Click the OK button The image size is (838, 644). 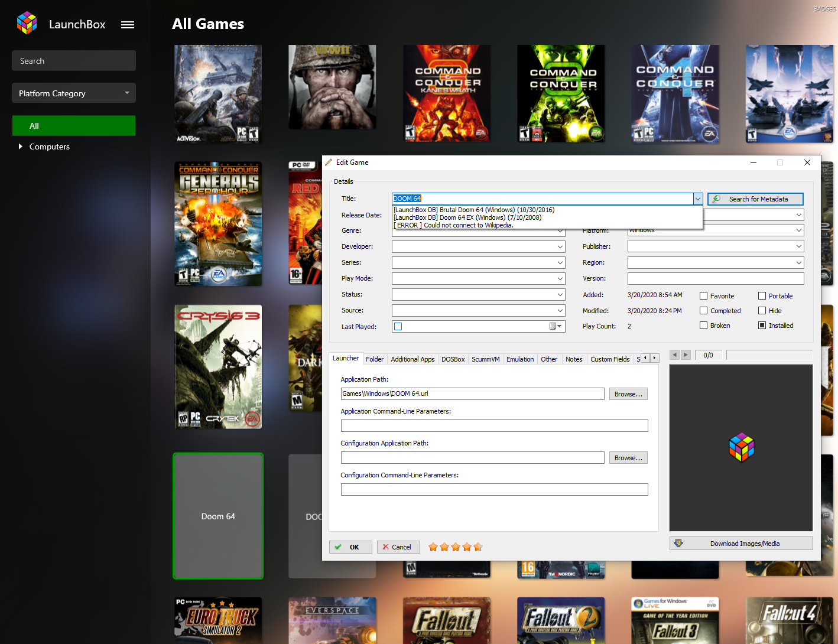[350, 547]
